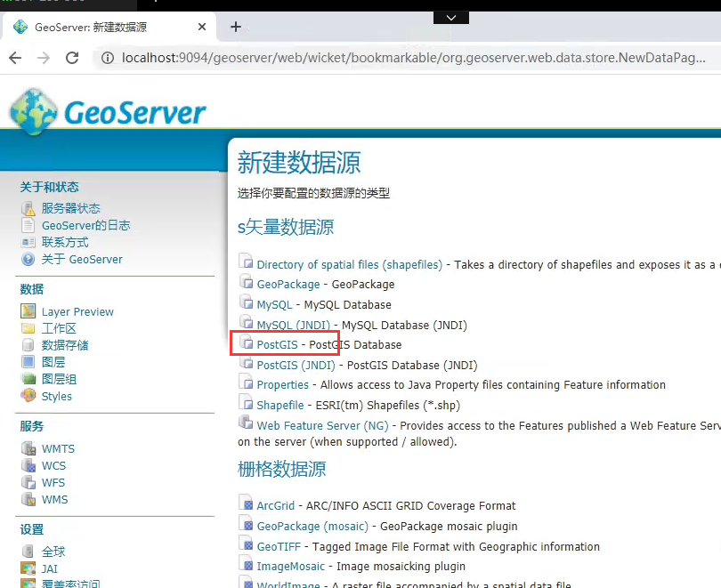Select the ImageMosaic raster source
This screenshot has width=721, height=588.
point(291,566)
